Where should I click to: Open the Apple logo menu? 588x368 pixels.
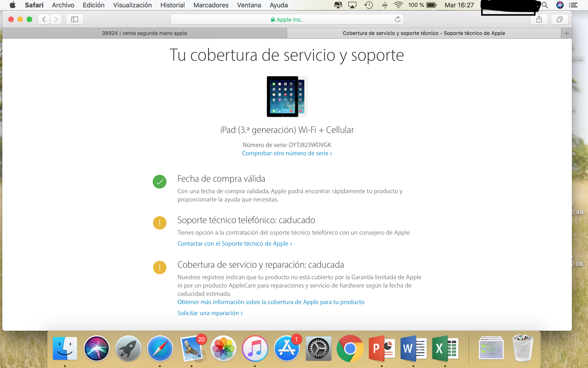point(12,5)
